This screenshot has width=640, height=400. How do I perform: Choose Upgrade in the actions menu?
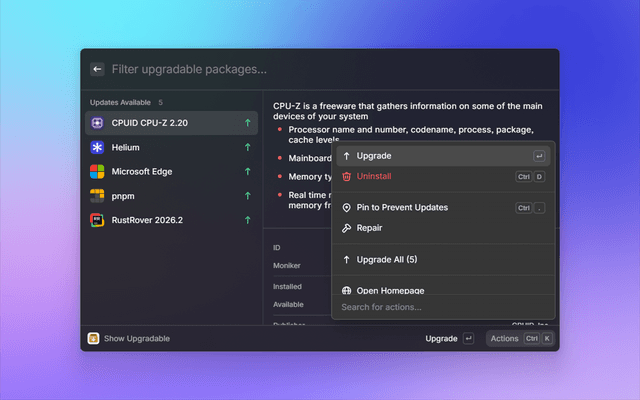443,156
